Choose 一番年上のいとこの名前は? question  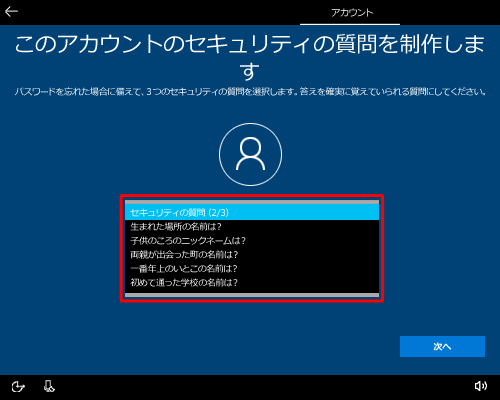(x=252, y=269)
